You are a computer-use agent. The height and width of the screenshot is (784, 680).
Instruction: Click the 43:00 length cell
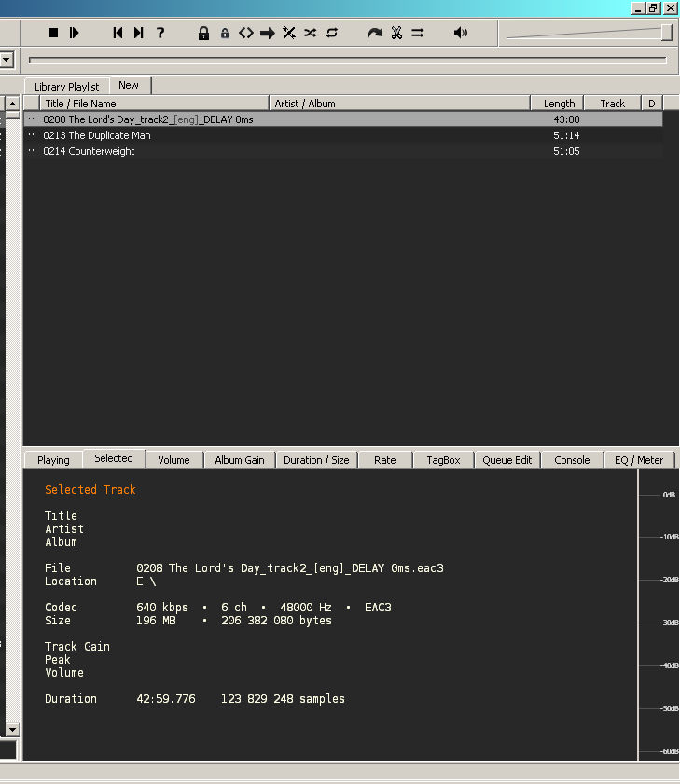click(x=566, y=119)
